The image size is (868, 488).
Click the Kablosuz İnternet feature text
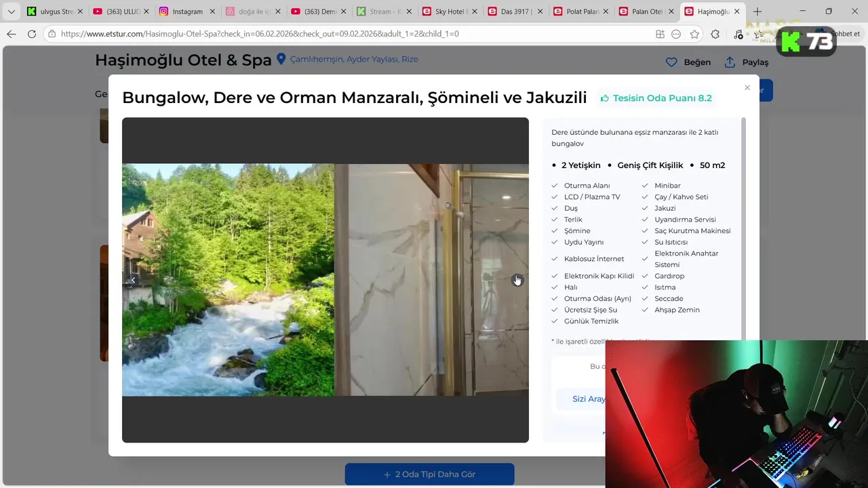(594, 259)
